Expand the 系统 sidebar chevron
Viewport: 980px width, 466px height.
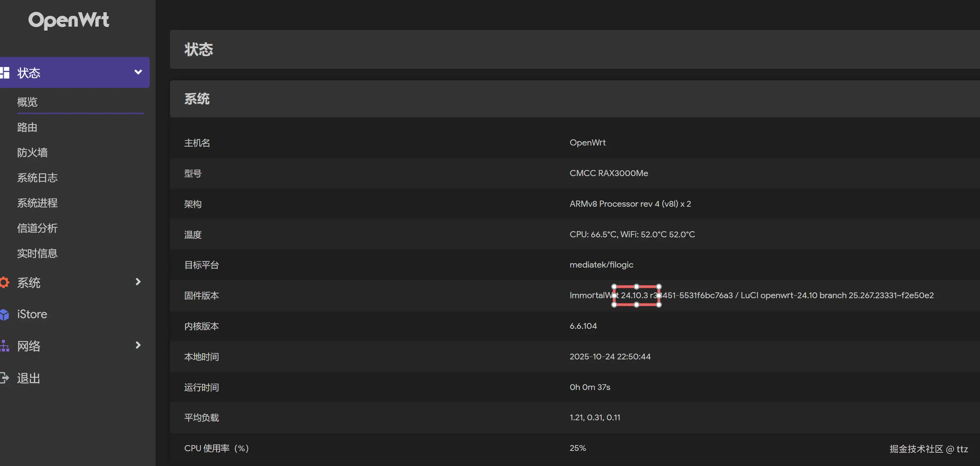pos(138,282)
